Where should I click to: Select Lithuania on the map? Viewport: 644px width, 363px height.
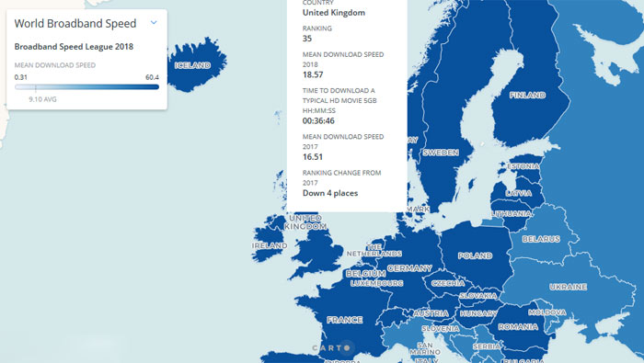point(512,214)
